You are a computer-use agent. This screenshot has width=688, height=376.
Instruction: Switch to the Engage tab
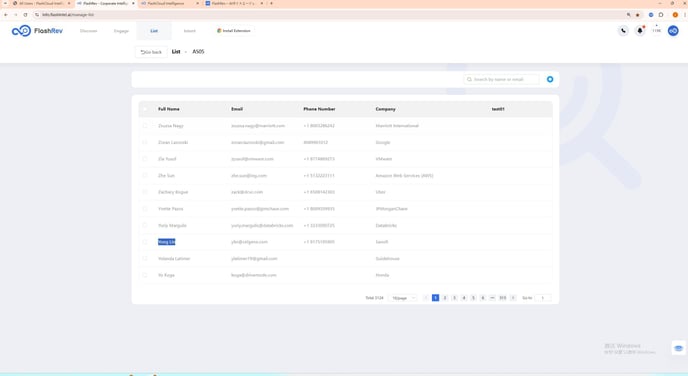[x=121, y=31]
